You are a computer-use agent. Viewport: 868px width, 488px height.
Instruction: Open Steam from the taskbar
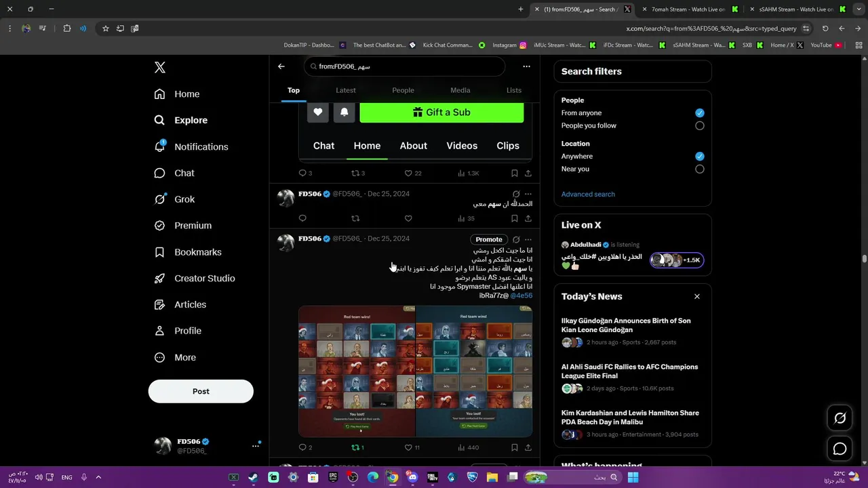point(253,477)
